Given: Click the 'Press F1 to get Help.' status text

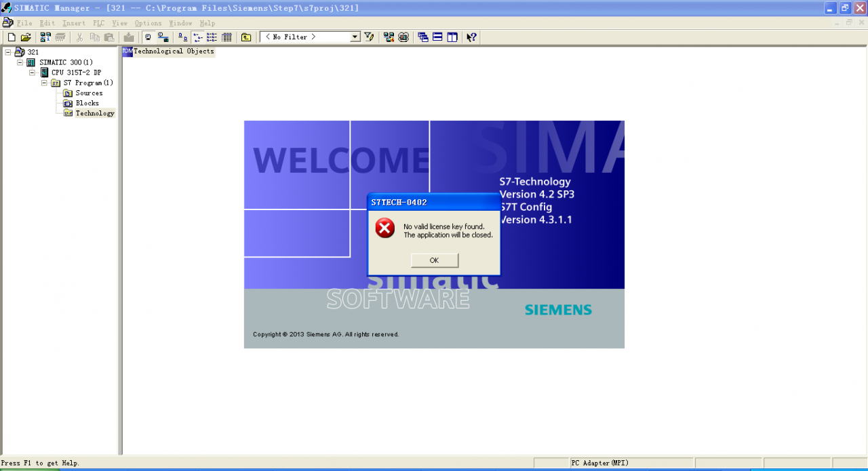Looking at the screenshot, I should tap(41, 463).
